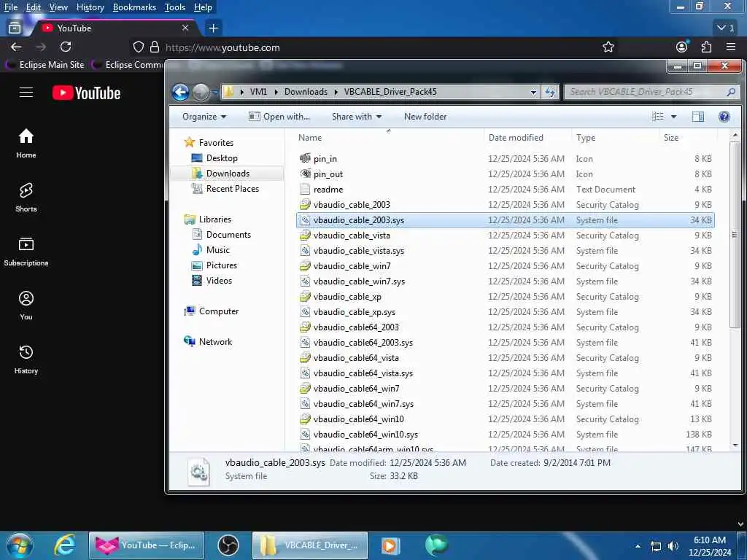747x560 pixels.
Task: Go back in the browser
Action: coord(16,47)
